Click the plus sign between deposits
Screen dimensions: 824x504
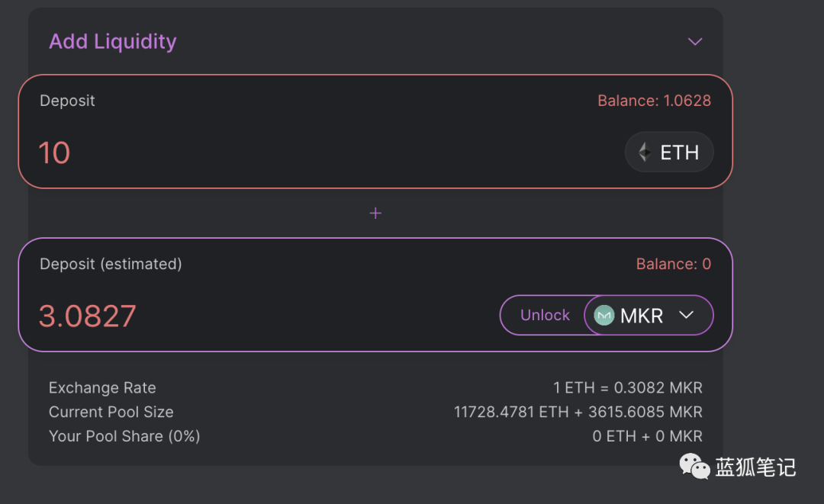pos(375,213)
